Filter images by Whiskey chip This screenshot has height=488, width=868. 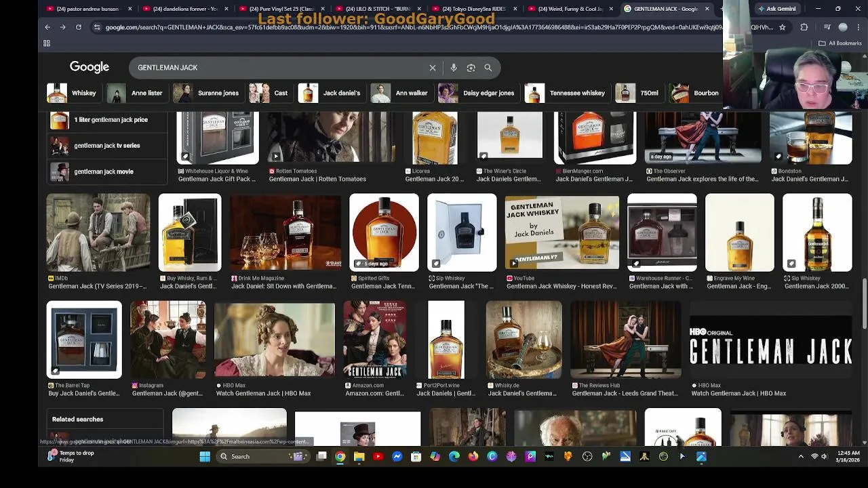[x=73, y=93]
